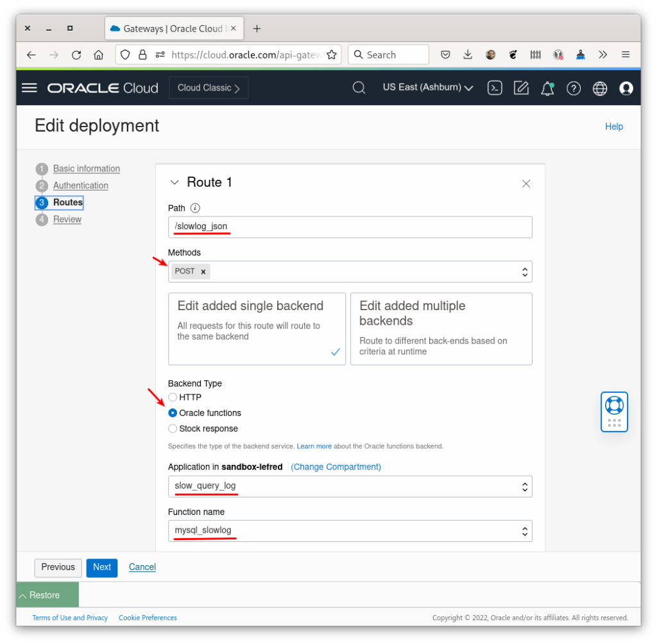Open the notifications bell
This screenshot has height=644, width=657.
pyautogui.click(x=547, y=87)
